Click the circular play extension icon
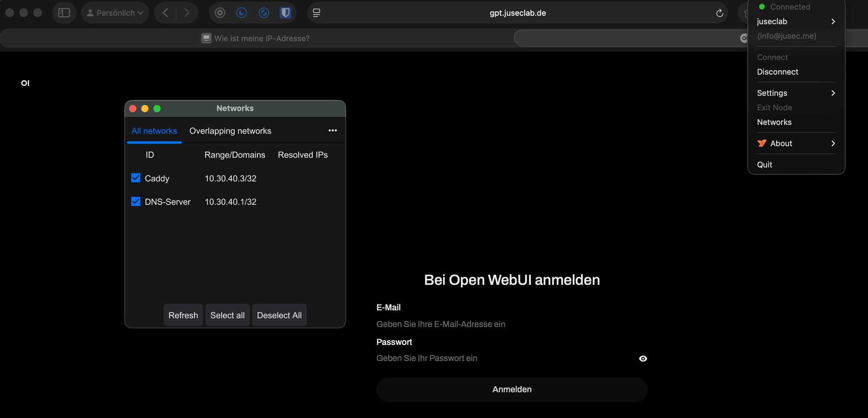 [220, 13]
